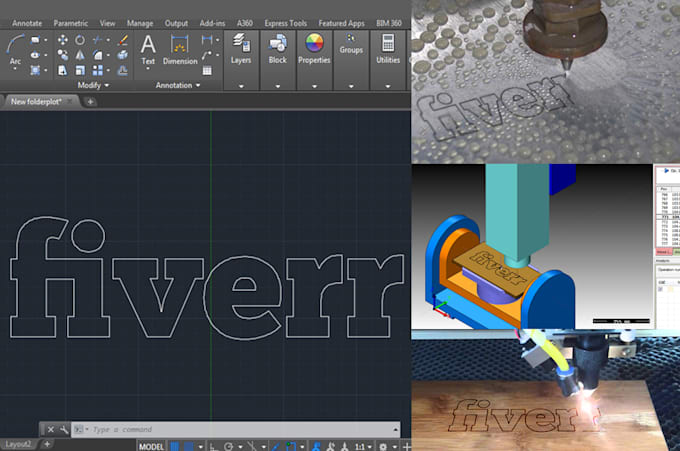
Task: Open the Utilities calculator panel
Action: coord(388,49)
